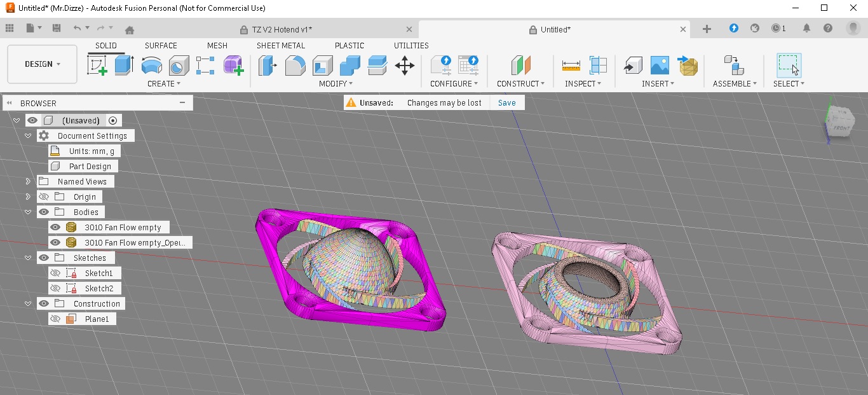Image resolution: width=868 pixels, height=395 pixels.
Task: Show Sketch1 using its eye icon
Action: click(55, 273)
